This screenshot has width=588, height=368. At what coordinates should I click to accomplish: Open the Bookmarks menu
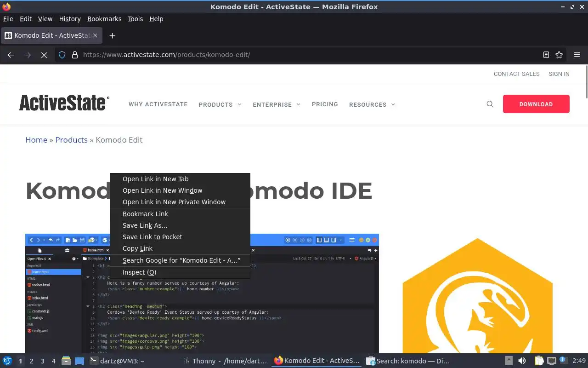pyautogui.click(x=104, y=19)
